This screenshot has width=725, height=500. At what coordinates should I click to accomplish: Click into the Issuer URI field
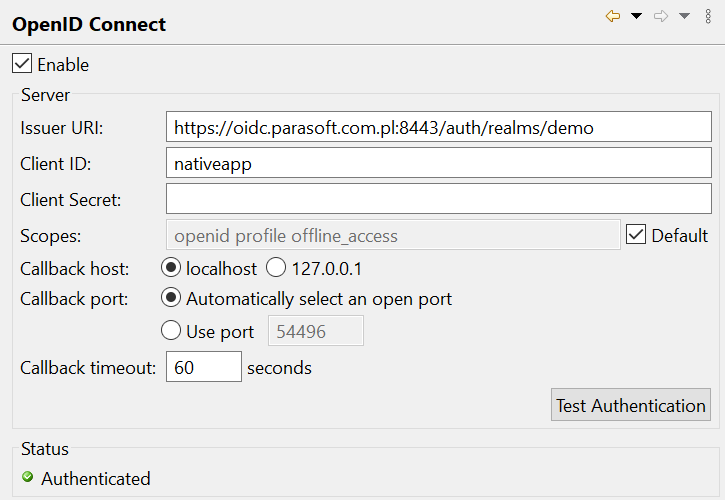point(438,126)
